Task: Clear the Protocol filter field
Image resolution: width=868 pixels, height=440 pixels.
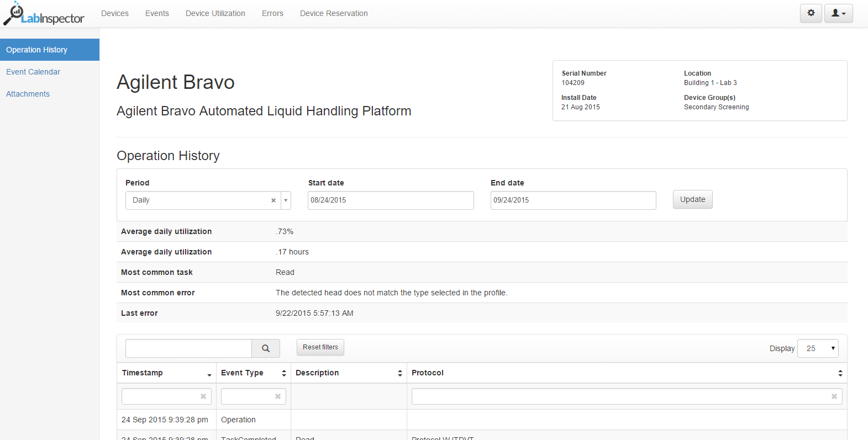Action: pyautogui.click(x=834, y=396)
